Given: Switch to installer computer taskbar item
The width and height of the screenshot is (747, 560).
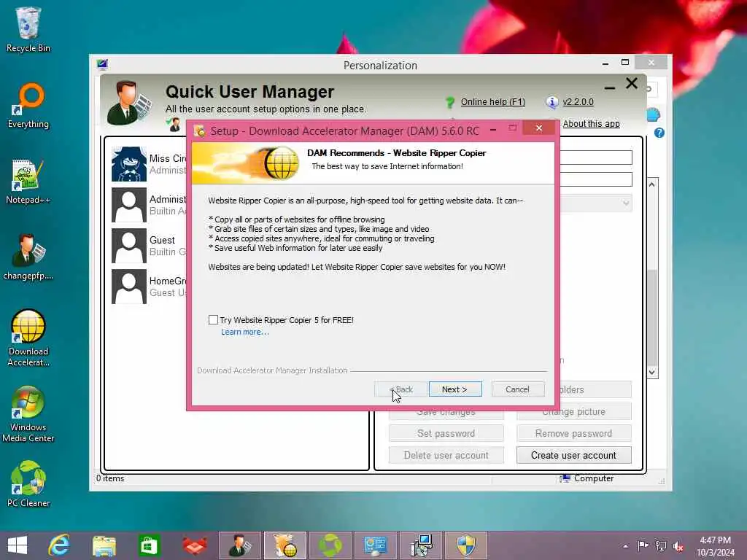Looking at the screenshot, I should point(421,545).
